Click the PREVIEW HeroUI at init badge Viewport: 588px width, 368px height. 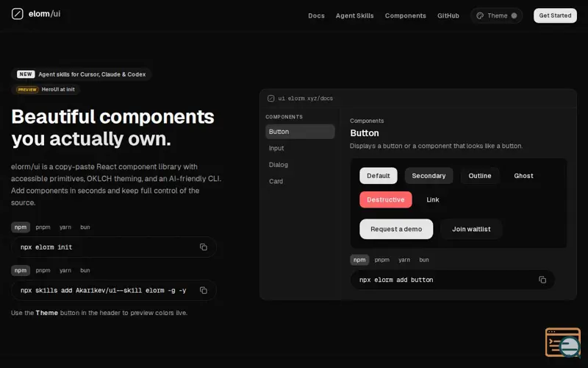point(46,89)
